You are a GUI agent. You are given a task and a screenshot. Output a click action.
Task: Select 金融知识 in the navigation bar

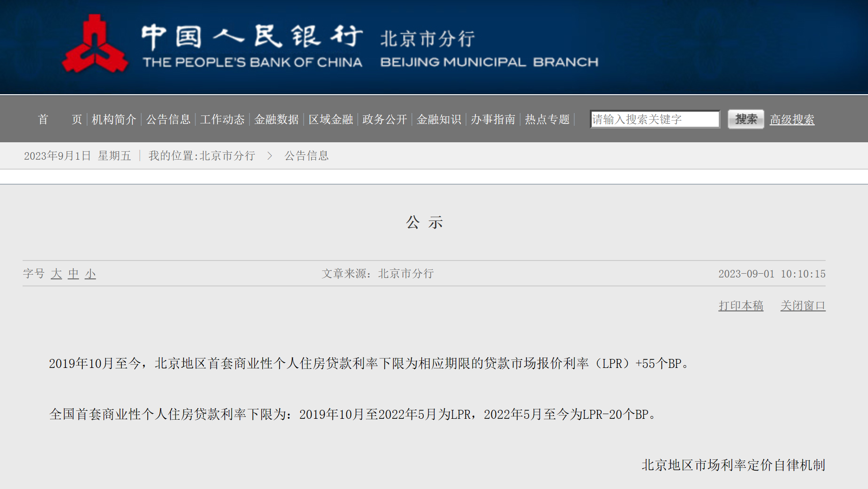pos(439,120)
